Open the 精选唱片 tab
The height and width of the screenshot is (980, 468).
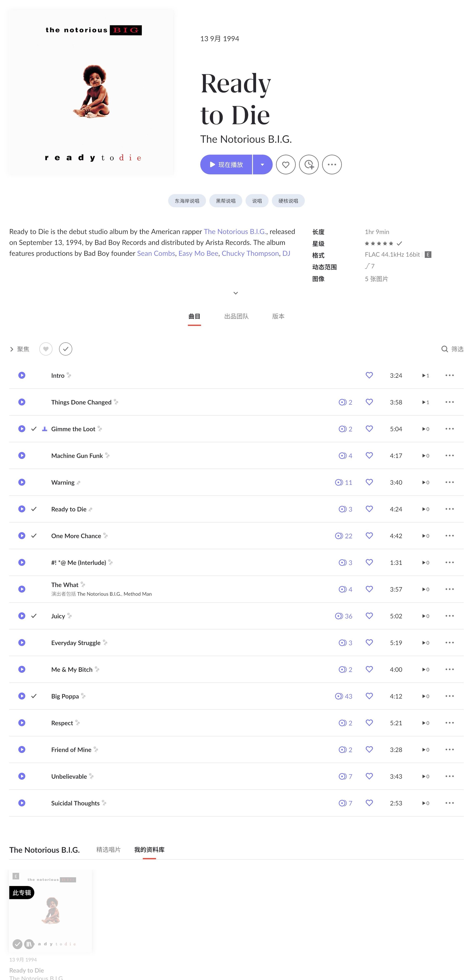click(108, 850)
